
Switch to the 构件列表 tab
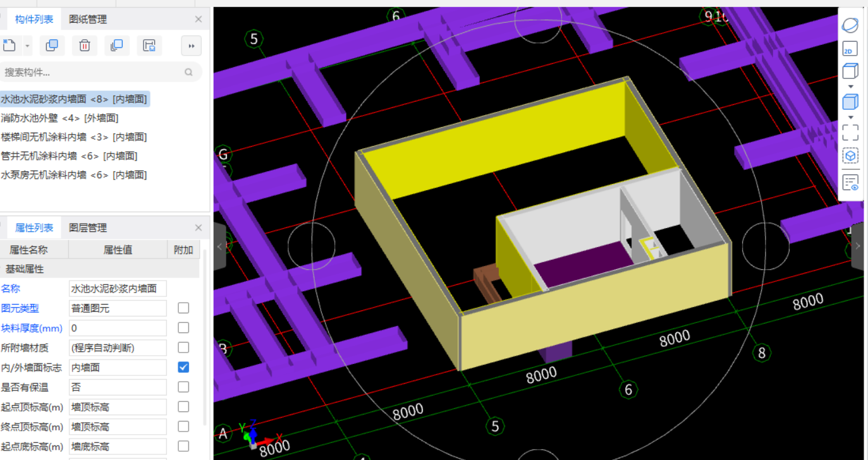(34, 20)
